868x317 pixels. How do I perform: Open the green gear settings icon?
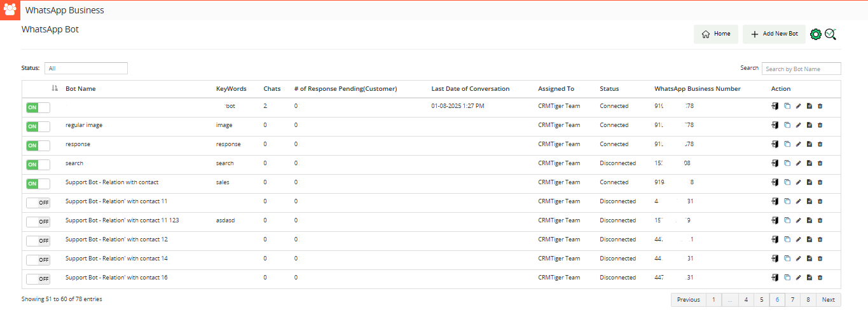(816, 34)
